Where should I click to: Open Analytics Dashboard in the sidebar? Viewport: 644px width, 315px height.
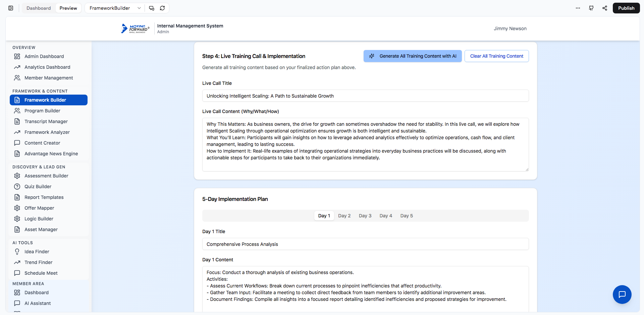47,67
